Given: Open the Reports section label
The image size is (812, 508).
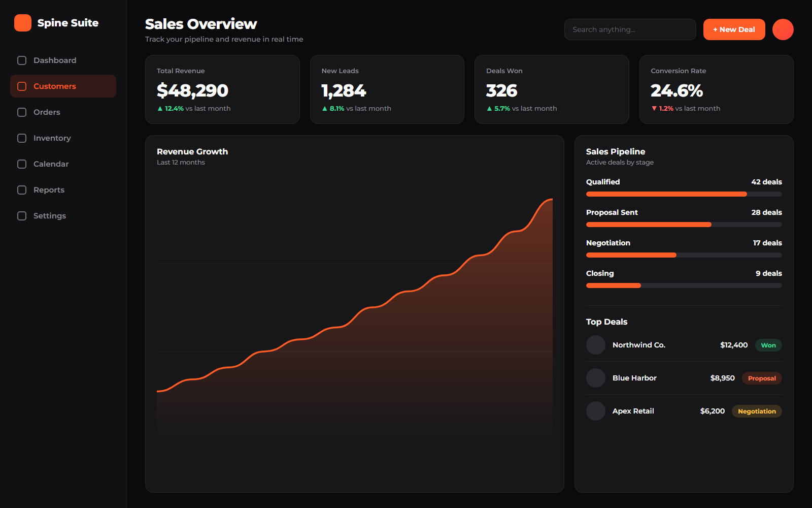Looking at the screenshot, I should click(x=49, y=190).
